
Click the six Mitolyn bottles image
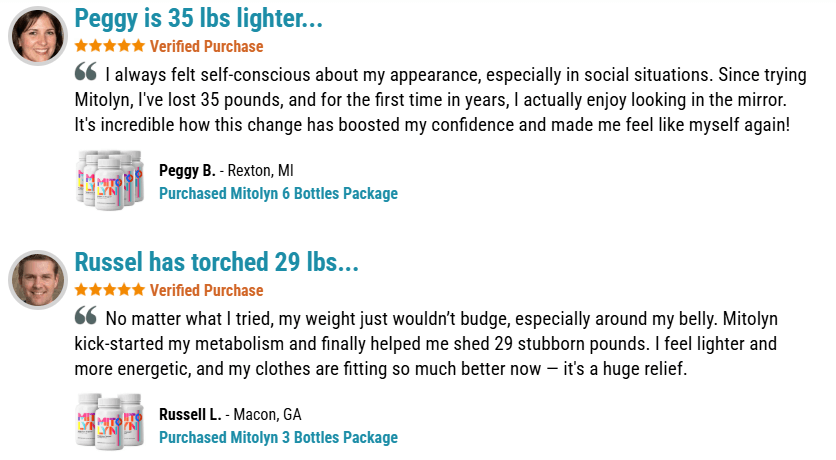coord(109,180)
